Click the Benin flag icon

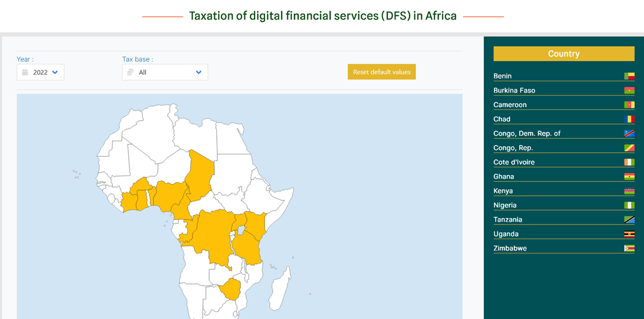click(x=629, y=76)
